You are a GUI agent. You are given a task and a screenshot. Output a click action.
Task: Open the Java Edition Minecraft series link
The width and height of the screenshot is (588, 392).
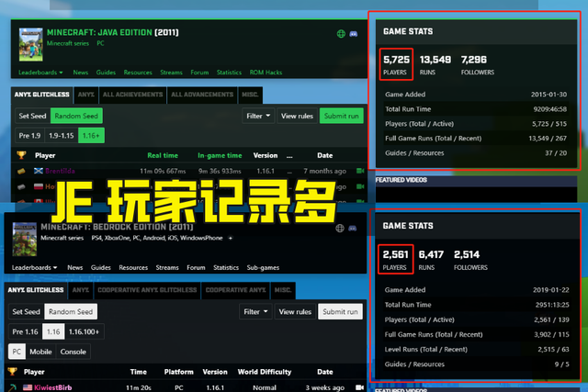pyautogui.click(x=68, y=43)
